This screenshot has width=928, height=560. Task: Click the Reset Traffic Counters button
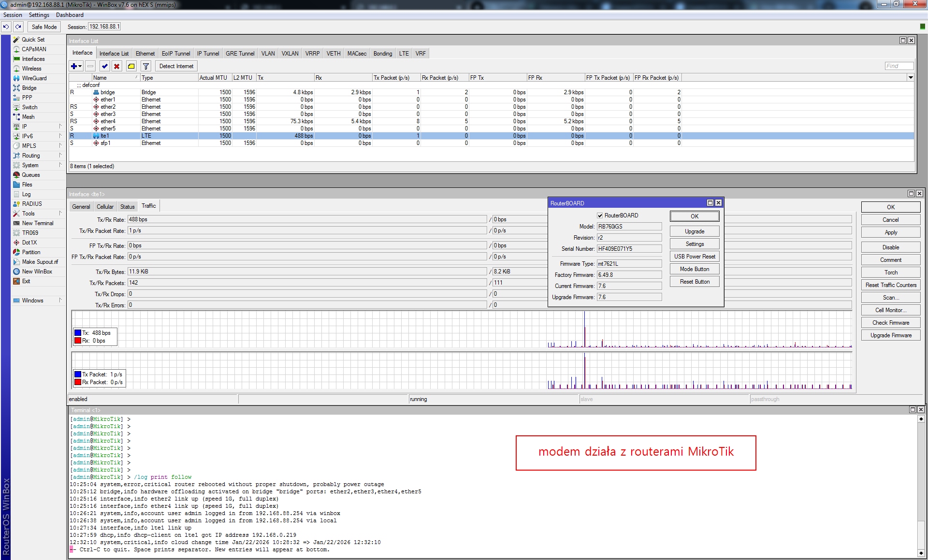(890, 285)
